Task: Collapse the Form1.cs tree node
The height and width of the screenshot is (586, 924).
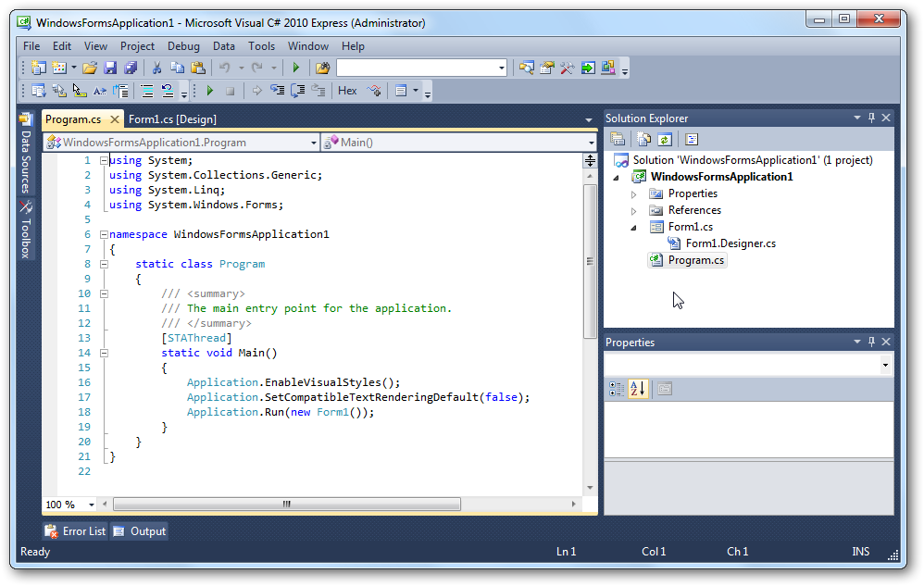Action: 633,225
